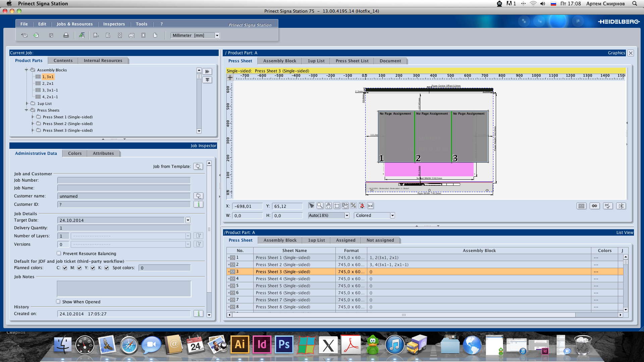This screenshot has height=362, width=644.
Task: Uncheck the C planned color checkbox
Action: [65, 268]
